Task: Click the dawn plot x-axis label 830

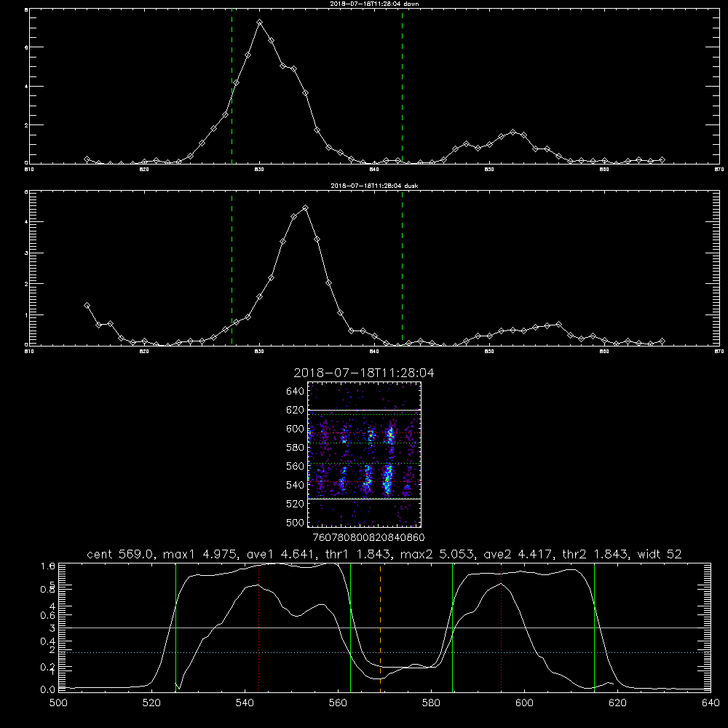Action: [259, 170]
